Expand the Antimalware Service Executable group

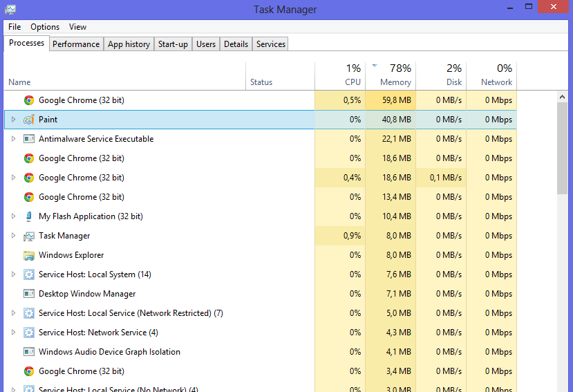point(13,139)
